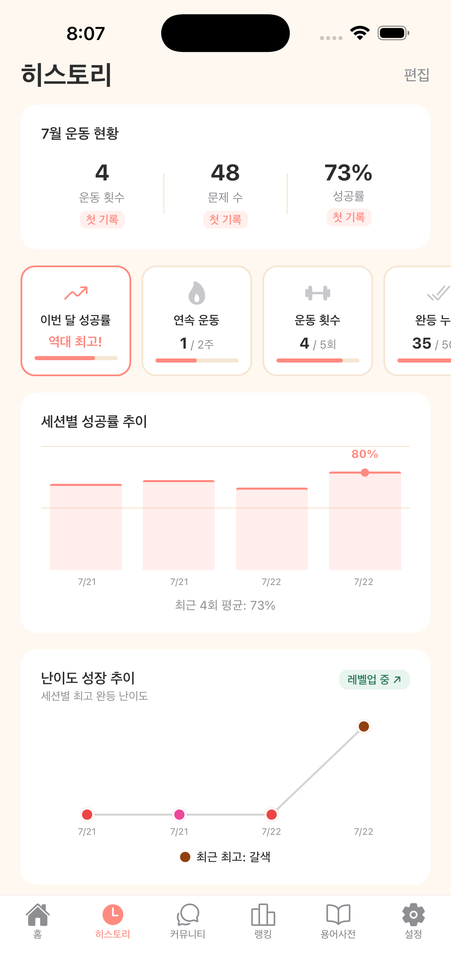
Task: Tap the 히스토리 clock icon
Action: pos(113,915)
